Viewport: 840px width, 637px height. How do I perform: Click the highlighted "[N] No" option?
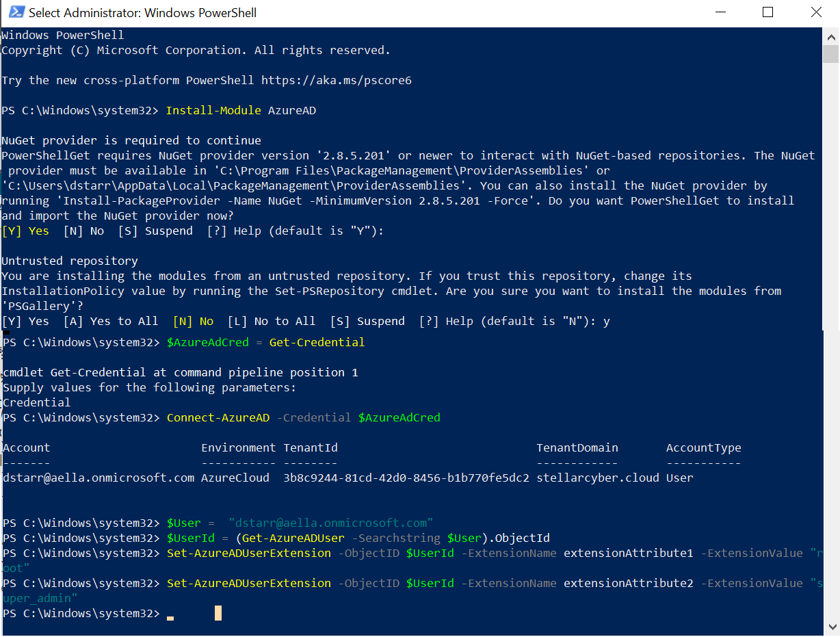click(x=193, y=321)
